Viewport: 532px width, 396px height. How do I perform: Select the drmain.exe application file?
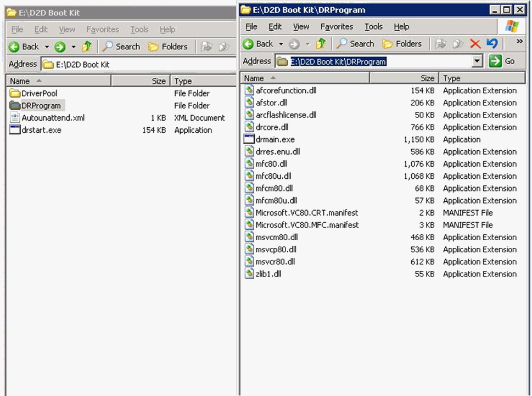point(275,139)
